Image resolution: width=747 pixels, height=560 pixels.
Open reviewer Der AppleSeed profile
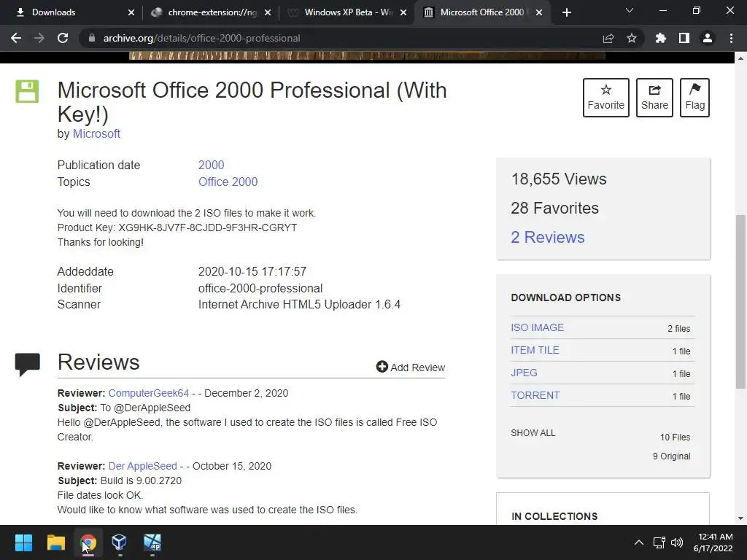tap(142, 466)
